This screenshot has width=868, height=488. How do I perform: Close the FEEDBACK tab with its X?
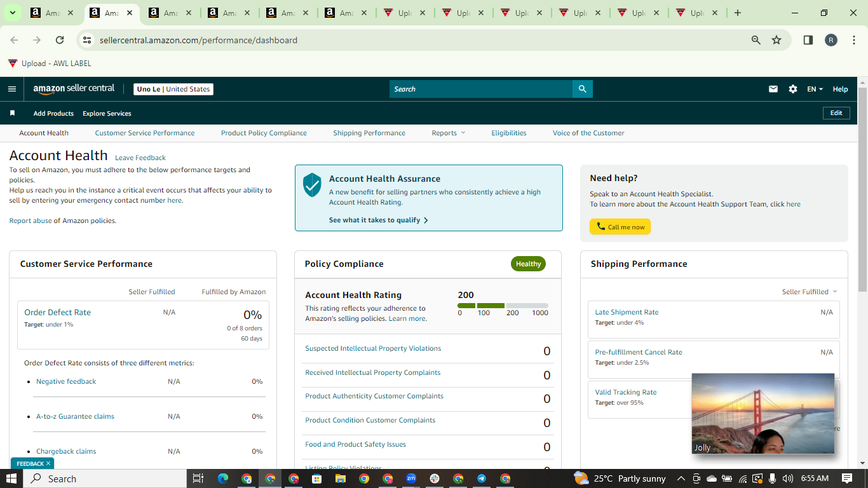[48, 463]
